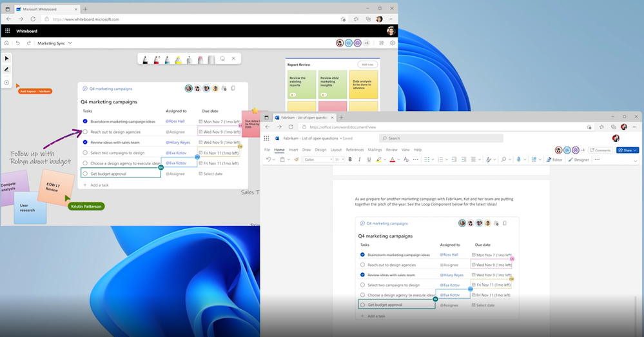Redo action in Whiteboard

29,43
